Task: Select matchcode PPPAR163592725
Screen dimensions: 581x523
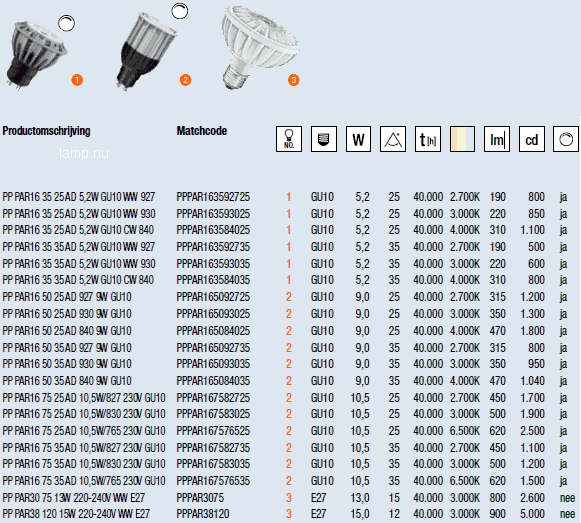Action: (x=213, y=197)
